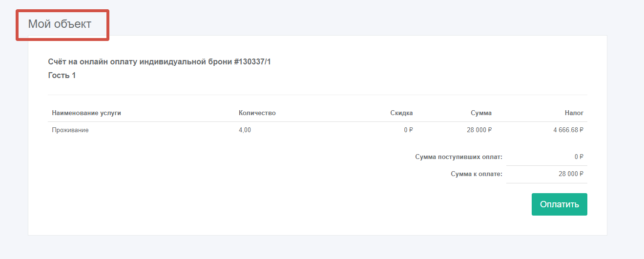Click the Наименование услуги column header
This screenshot has height=259, width=644.
click(x=86, y=113)
